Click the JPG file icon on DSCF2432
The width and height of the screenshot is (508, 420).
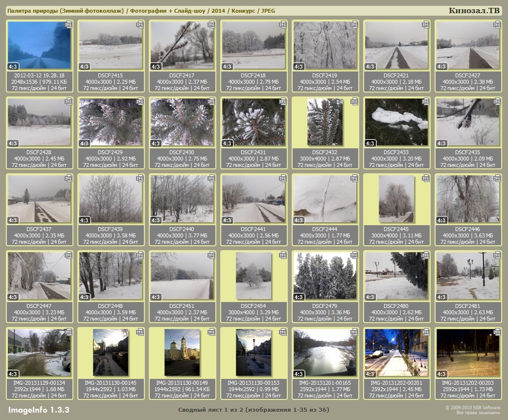click(x=354, y=101)
